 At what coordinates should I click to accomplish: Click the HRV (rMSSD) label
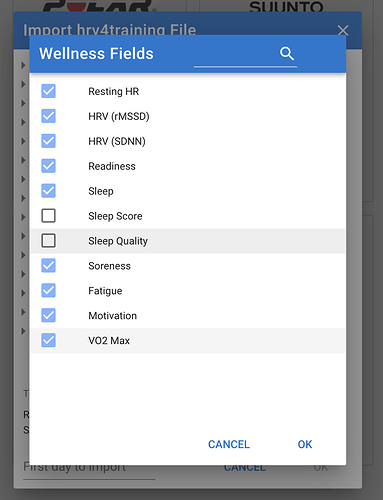click(119, 116)
